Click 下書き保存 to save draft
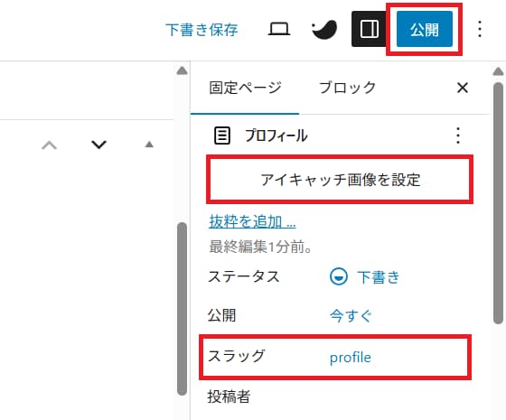 pyautogui.click(x=201, y=30)
